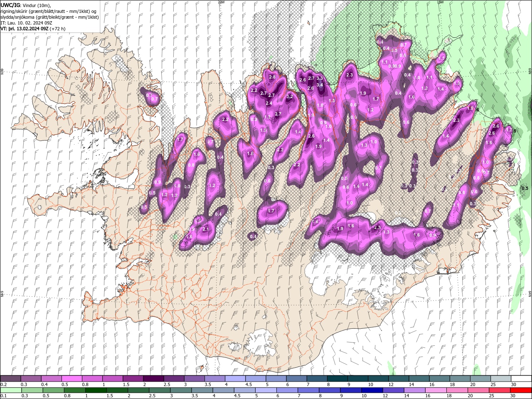Click the "20W" longitude label on the top edge
532x399 pixels.
click(221, 2)
